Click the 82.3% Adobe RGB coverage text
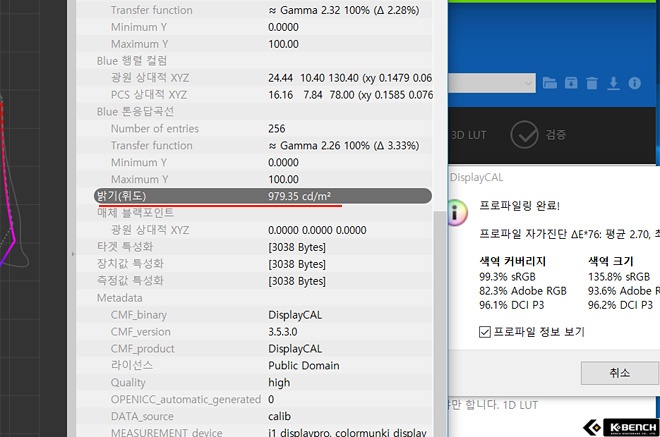Image resolution: width=660 pixels, height=437 pixels. [x=523, y=291]
